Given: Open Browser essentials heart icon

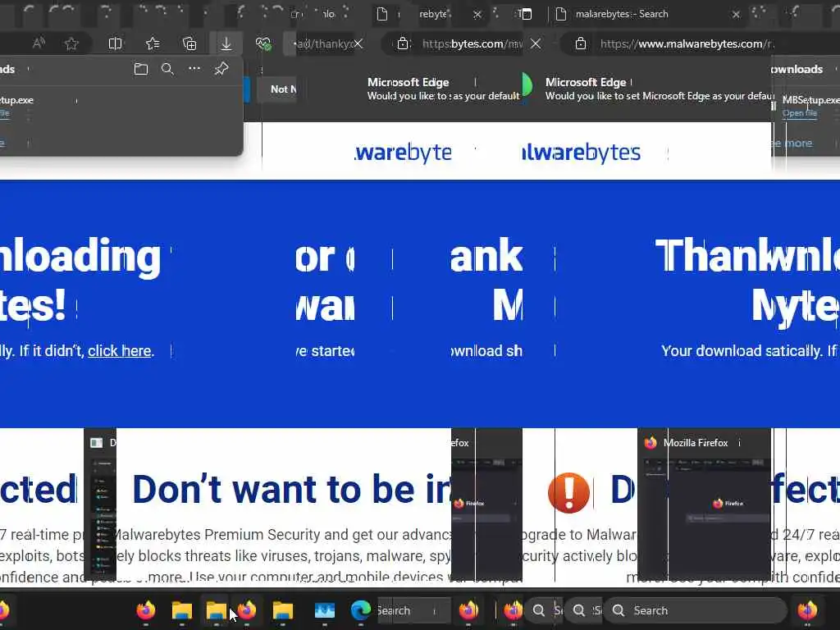Looking at the screenshot, I should 263,43.
